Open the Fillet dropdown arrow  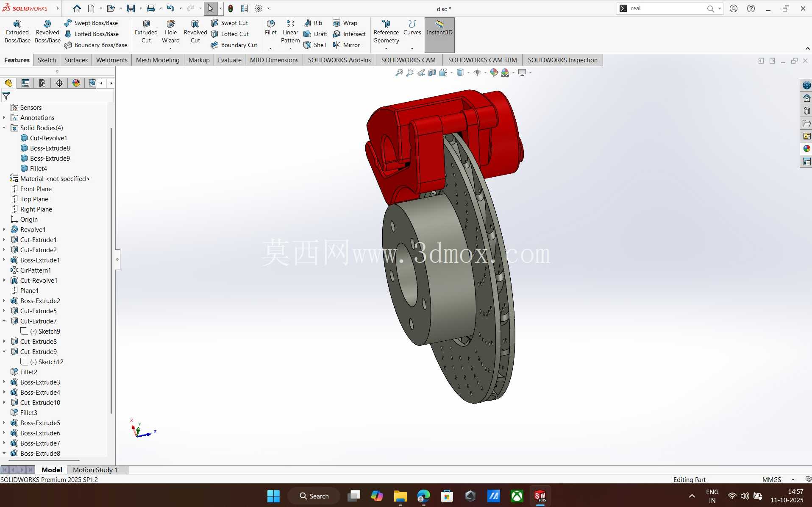[271, 48]
